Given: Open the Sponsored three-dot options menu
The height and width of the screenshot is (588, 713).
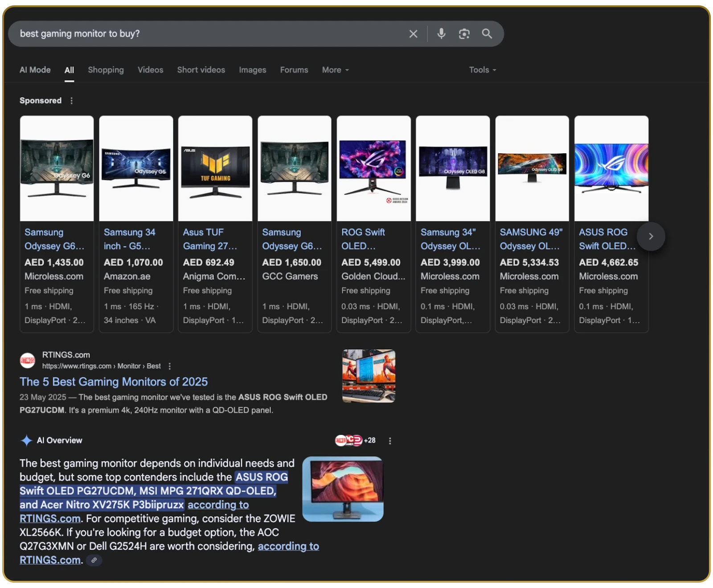Looking at the screenshot, I should pos(71,101).
